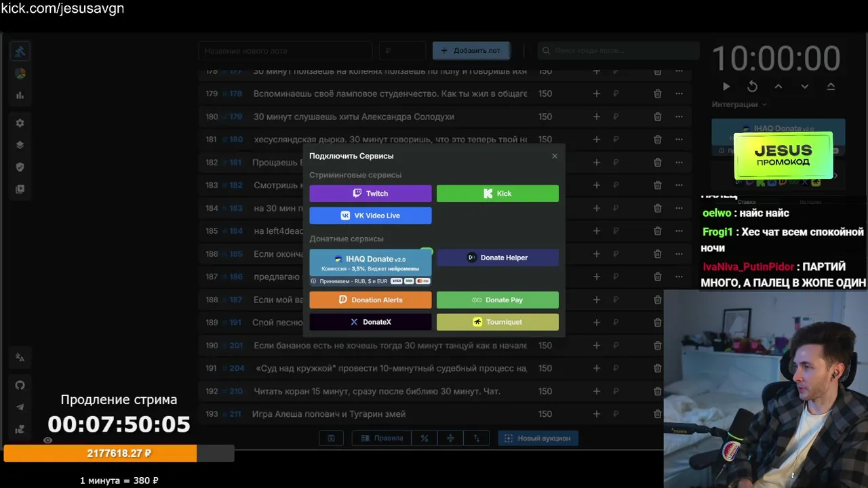Click the Добавить лот button
The height and width of the screenshot is (488, 868).
point(471,51)
